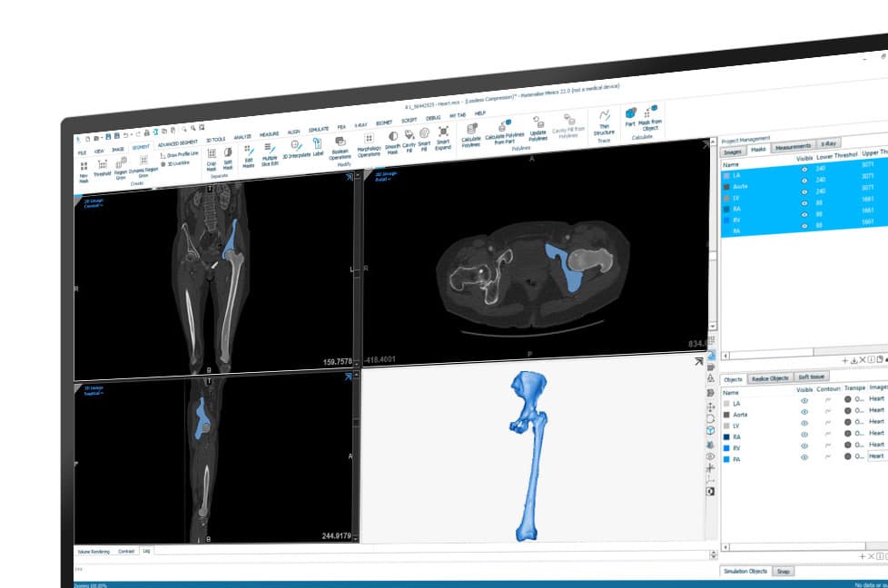
Task: Switch to the Soft tissue tab
Action: pos(811,377)
